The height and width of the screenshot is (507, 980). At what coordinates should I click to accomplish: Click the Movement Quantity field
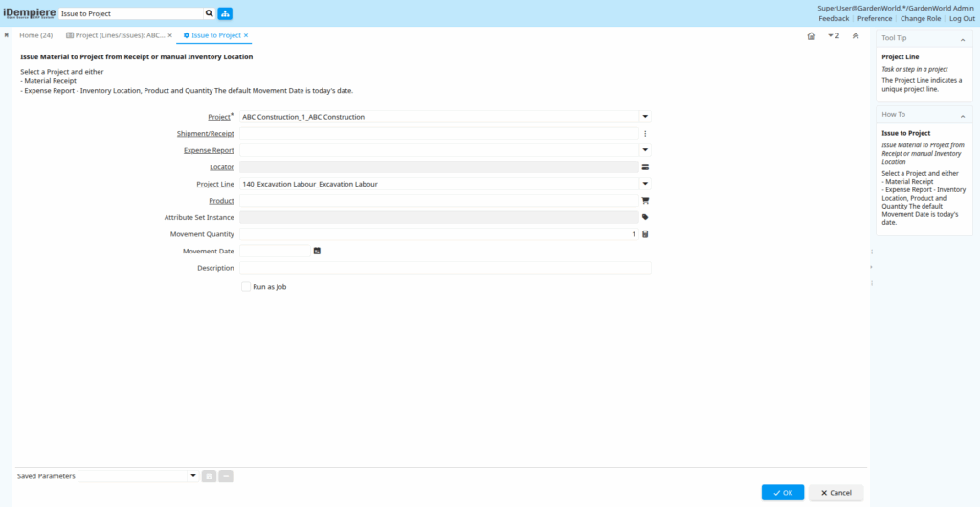point(438,234)
